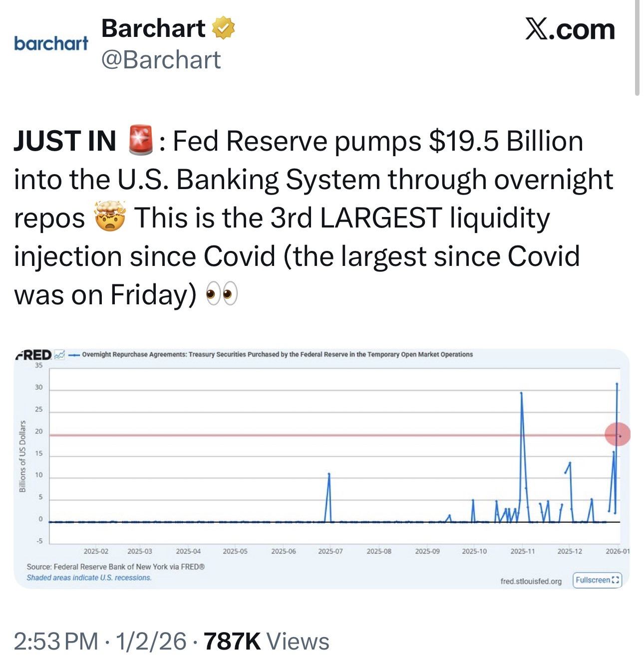Click the eyes emoji in tweet
This screenshot has height=670, width=644.
pos(222,294)
